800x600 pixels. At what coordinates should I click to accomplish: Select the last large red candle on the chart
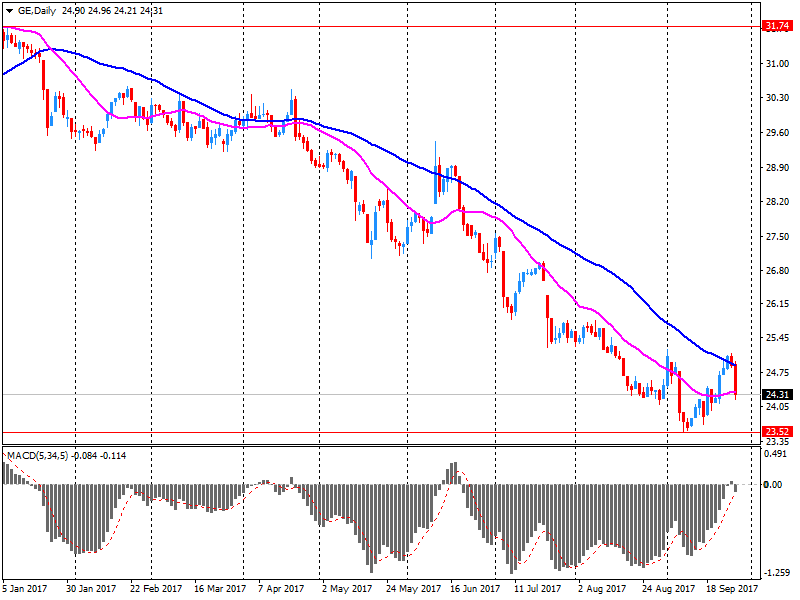(x=735, y=380)
